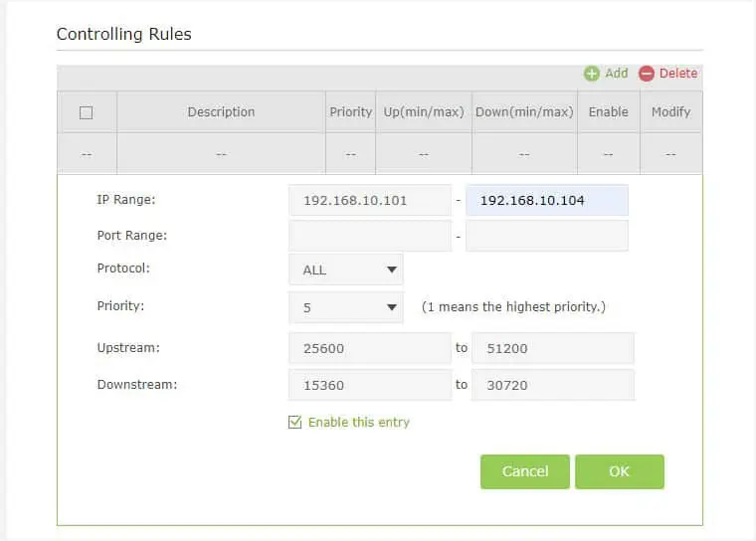756x541 pixels.
Task: Click the IP Range start field 192.168.10.101
Action: pyautogui.click(x=369, y=200)
